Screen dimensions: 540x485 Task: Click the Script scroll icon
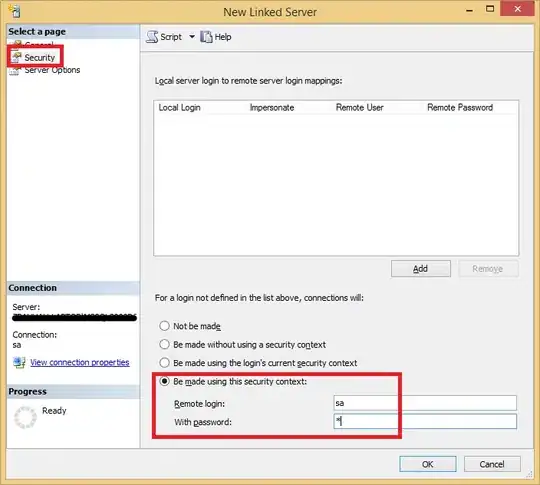pyautogui.click(x=152, y=37)
